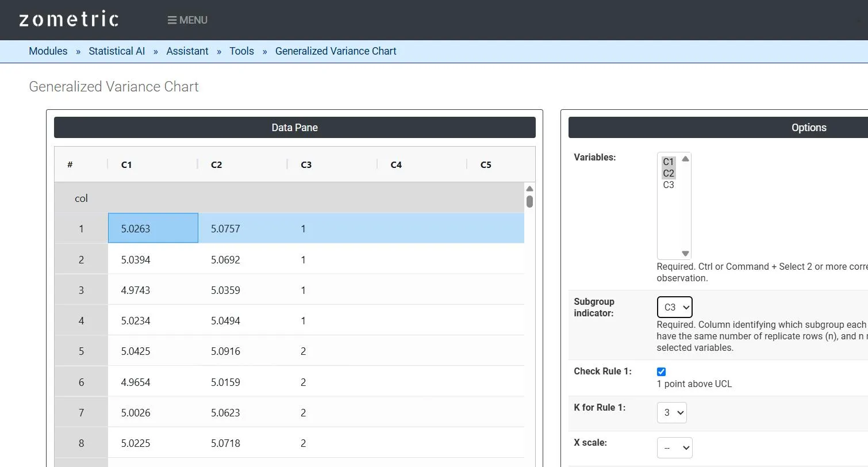868x467 pixels.
Task: Click Data Pane scroll up arrow
Action: coord(529,189)
